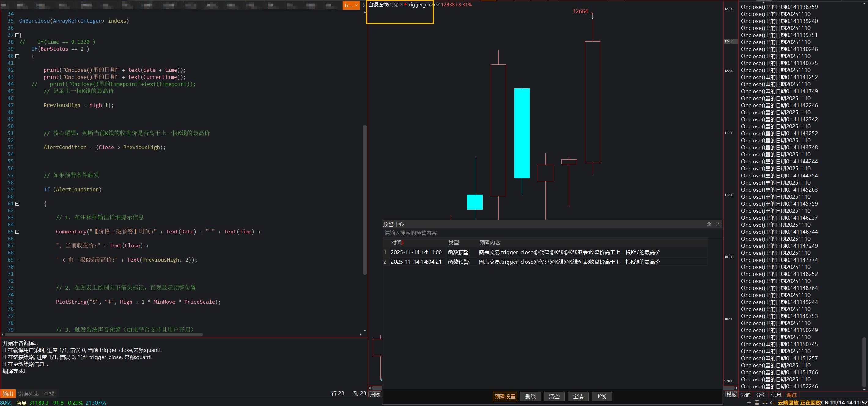Click the help icon in 预警中心 header
The image size is (868, 406).
(x=709, y=224)
